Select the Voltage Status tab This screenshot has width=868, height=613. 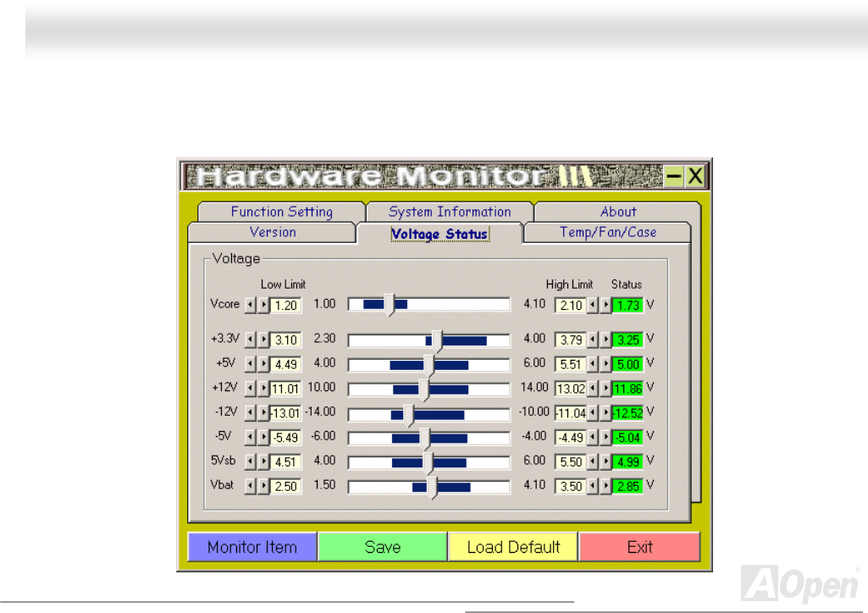(440, 234)
